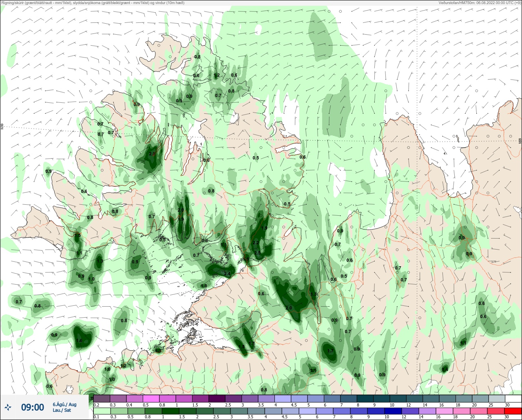The width and height of the screenshot is (522, 420).
Task: Click the four-pointed star logo beside 09:00
Action: click(8, 407)
